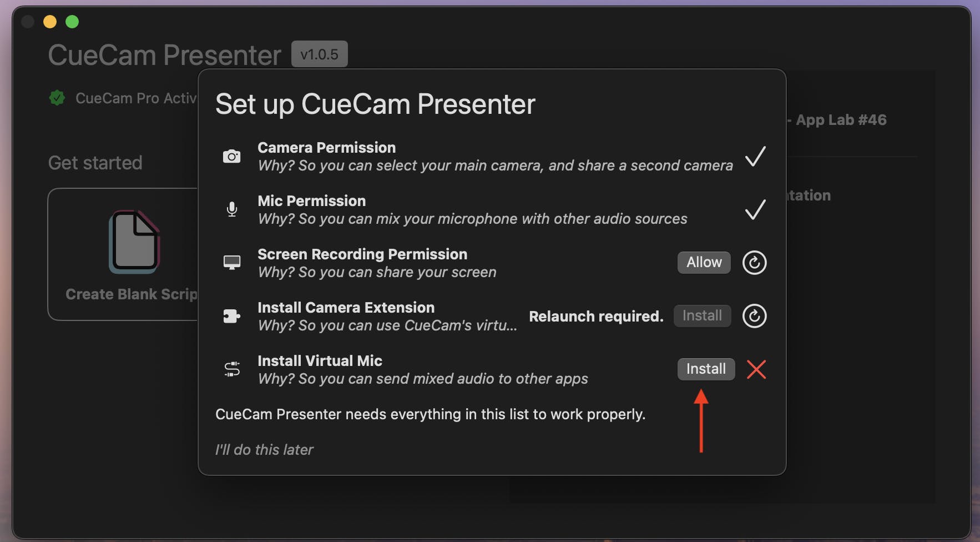Refresh Screen Recording Permission status
980x542 pixels.
754,263
